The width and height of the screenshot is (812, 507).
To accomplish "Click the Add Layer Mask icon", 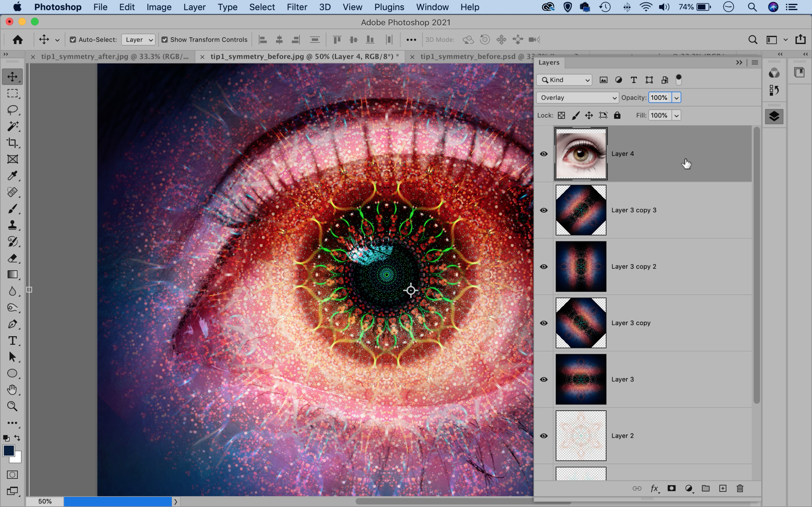I will click(672, 488).
